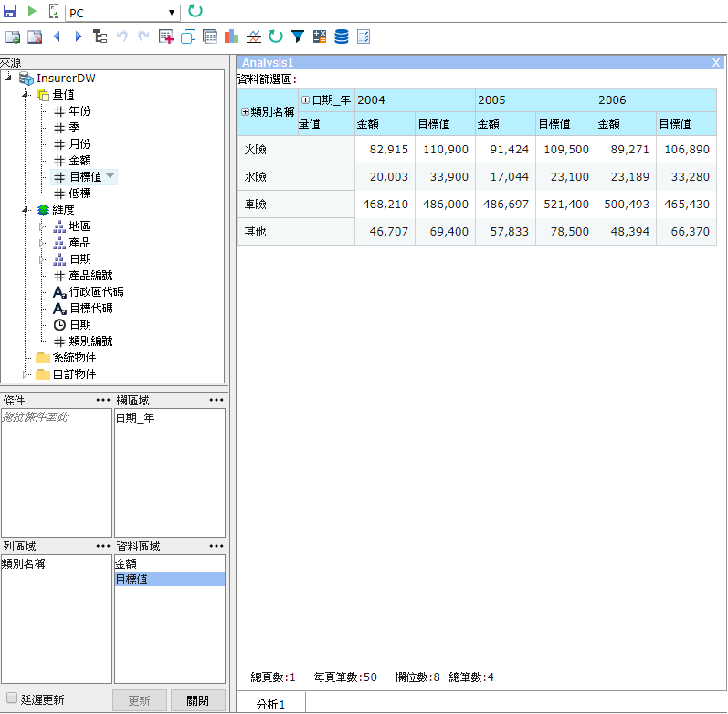Click the green refresh icon beside PC dropdown

[195, 11]
